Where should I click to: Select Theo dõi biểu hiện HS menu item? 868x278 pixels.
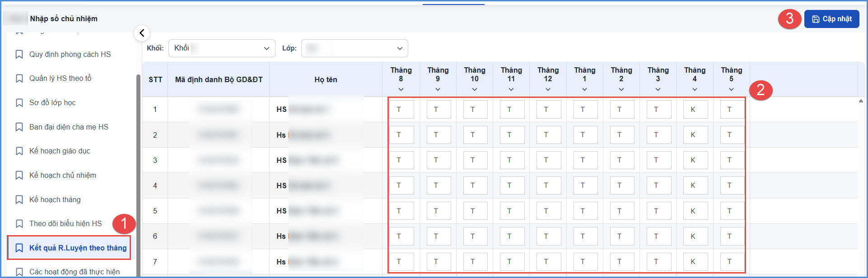[65, 224]
